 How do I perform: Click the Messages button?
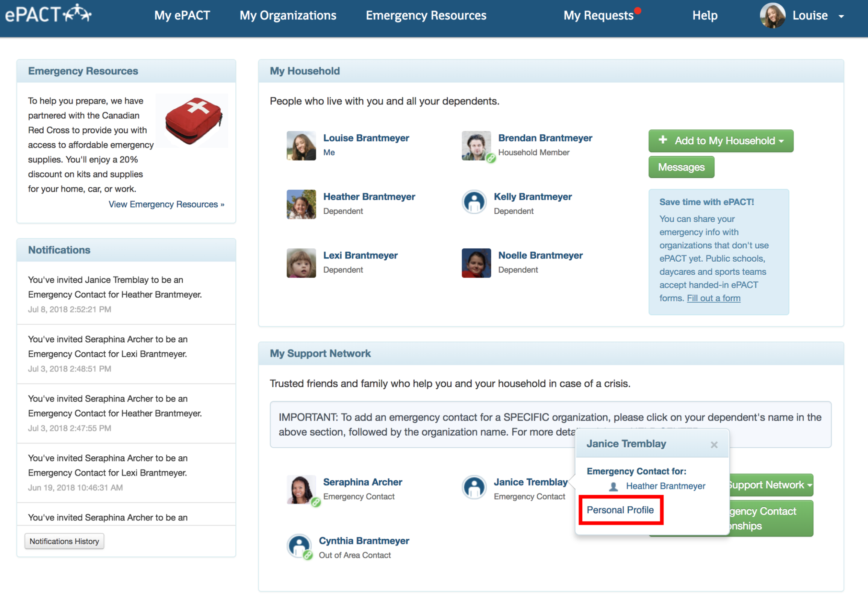681,167
